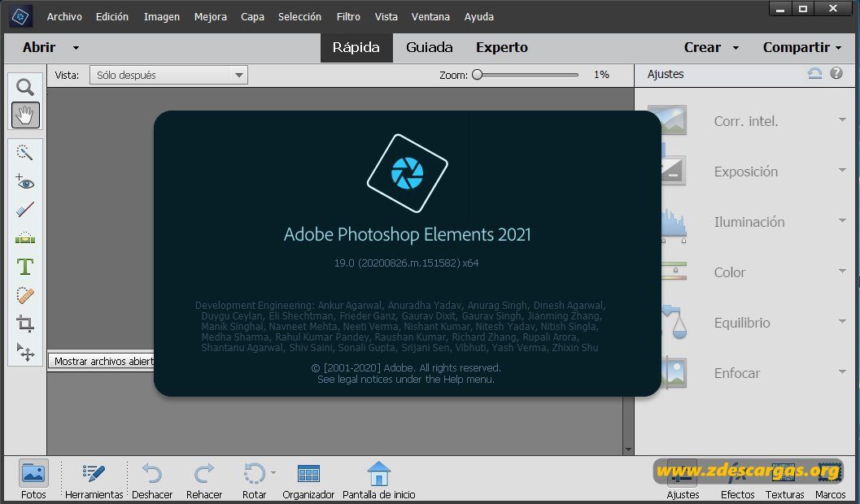The width and height of the screenshot is (860, 504).
Task: Select the Quick Selection wand tool
Action: point(25,152)
